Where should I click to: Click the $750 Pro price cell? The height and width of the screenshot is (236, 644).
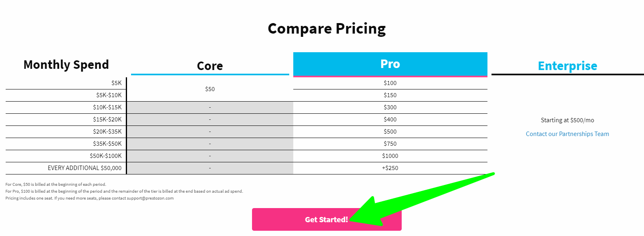pyautogui.click(x=390, y=144)
